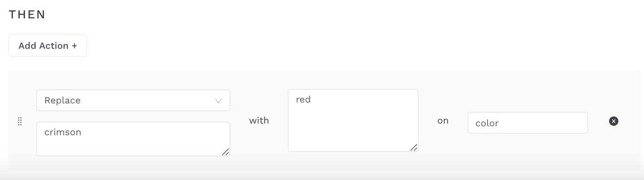
Task: Click the Add Action + button
Action: [48, 46]
